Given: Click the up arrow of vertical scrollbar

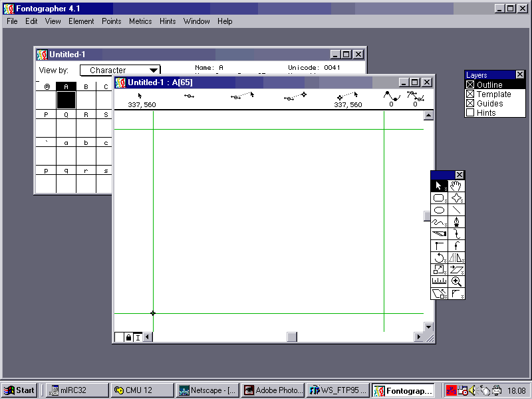Looking at the screenshot, I should (x=428, y=115).
